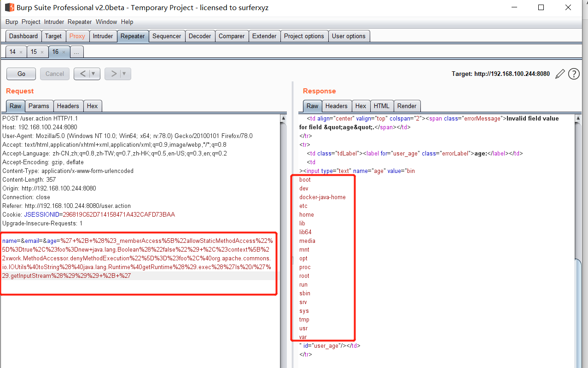Switch to the Intruder tool tab

(103, 36)
